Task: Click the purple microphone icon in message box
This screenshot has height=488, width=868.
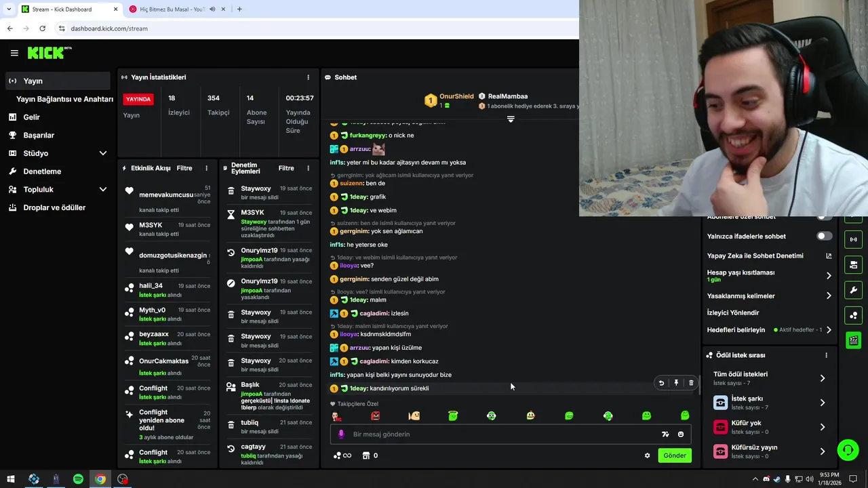Action: [341, 434]
